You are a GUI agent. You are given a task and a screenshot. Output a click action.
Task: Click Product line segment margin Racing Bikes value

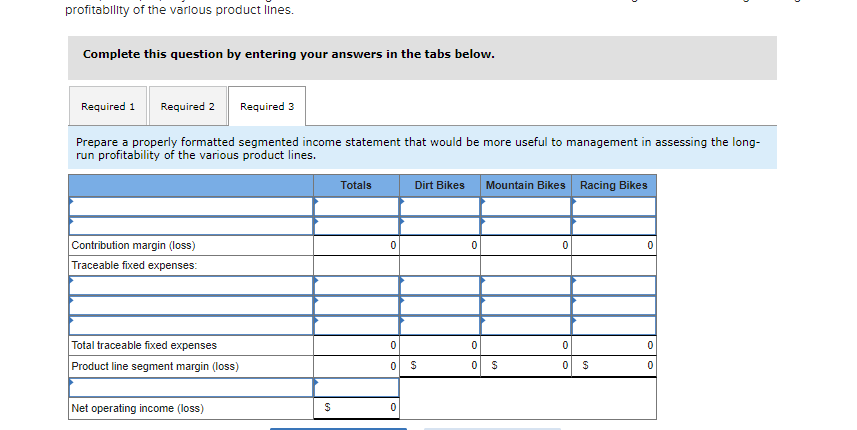[614, 366]
